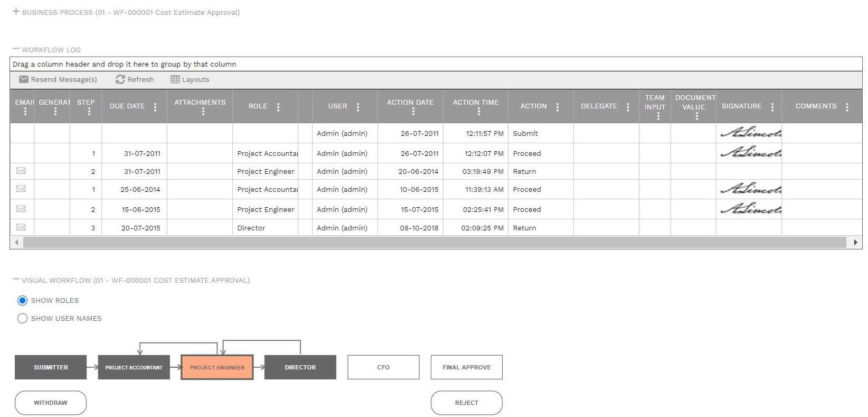Click the Submitter workflow step

tap(51, 367)
